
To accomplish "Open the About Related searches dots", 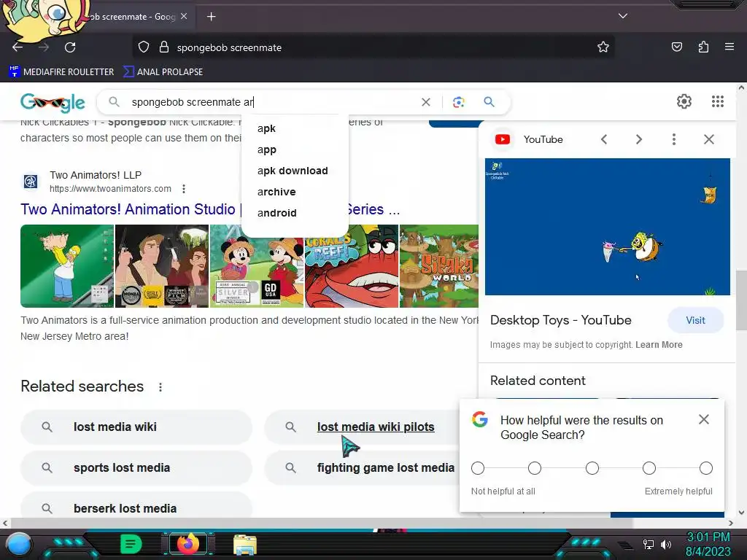I will pyautogui.click(x=160, y=387).
